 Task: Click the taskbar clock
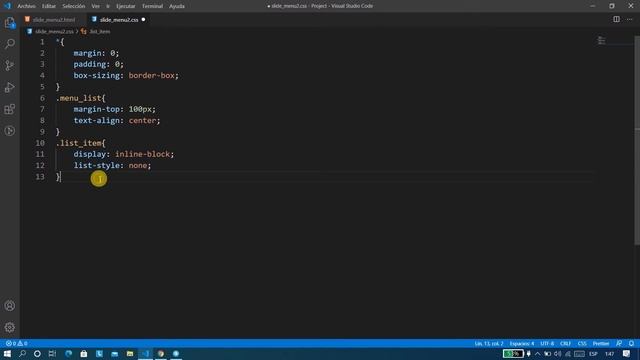[609, 353]
